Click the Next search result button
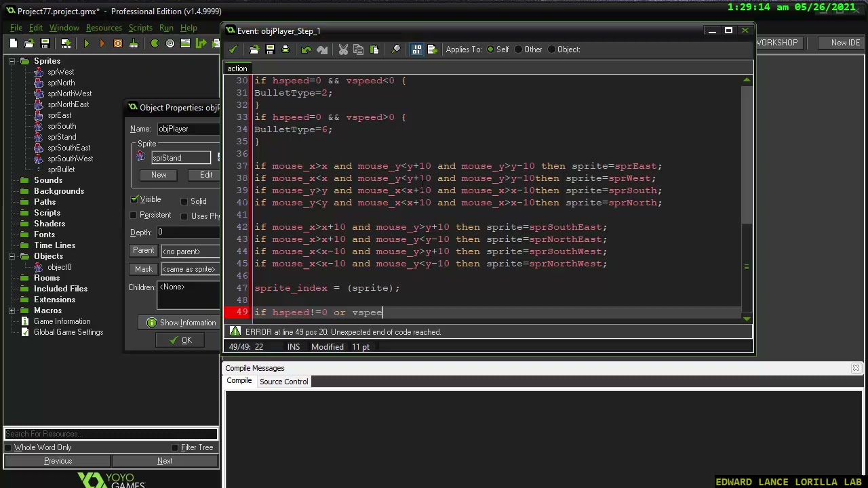The height and width of the screenshot is (488, 868). pyautogui.click(x=165, y=461)
